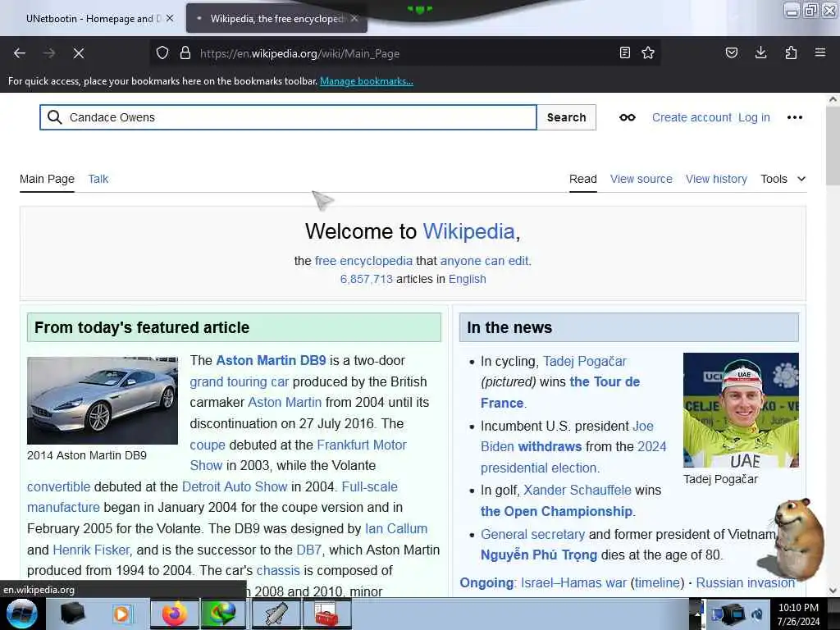Follow the Frankfurt Motor Show link
The image size is (840, 630).
coord(362,445)
